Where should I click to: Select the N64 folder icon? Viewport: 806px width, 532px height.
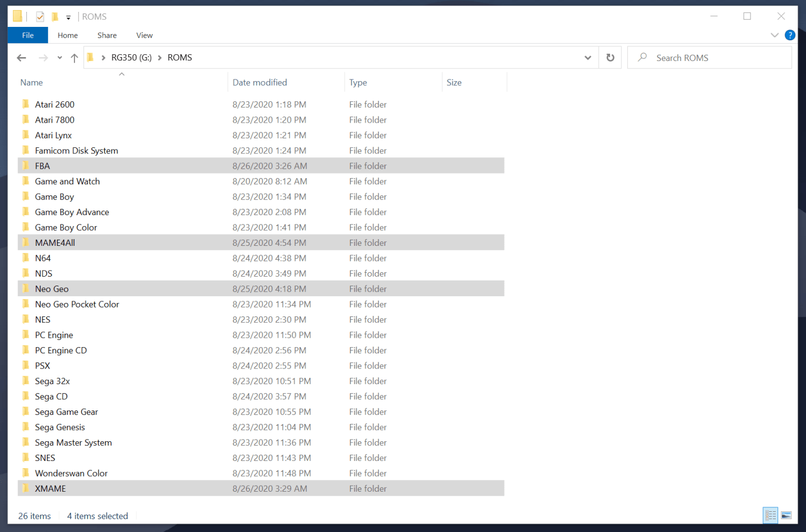pos(26,258)
